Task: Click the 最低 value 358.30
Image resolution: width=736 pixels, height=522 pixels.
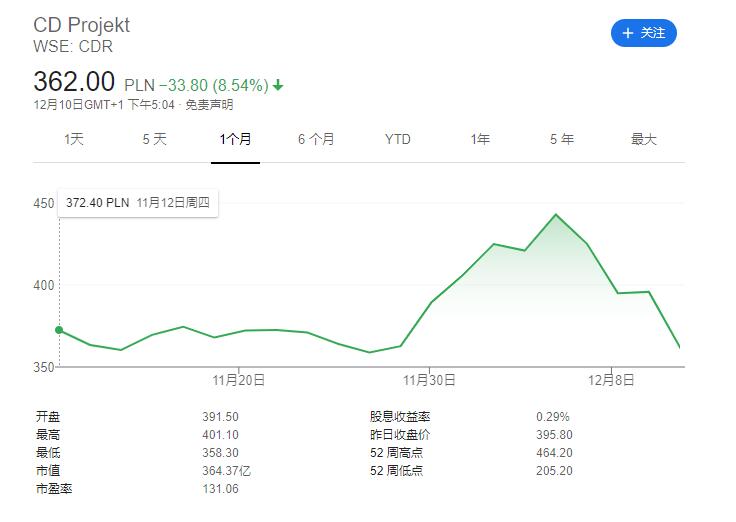Action: (220, 453)
